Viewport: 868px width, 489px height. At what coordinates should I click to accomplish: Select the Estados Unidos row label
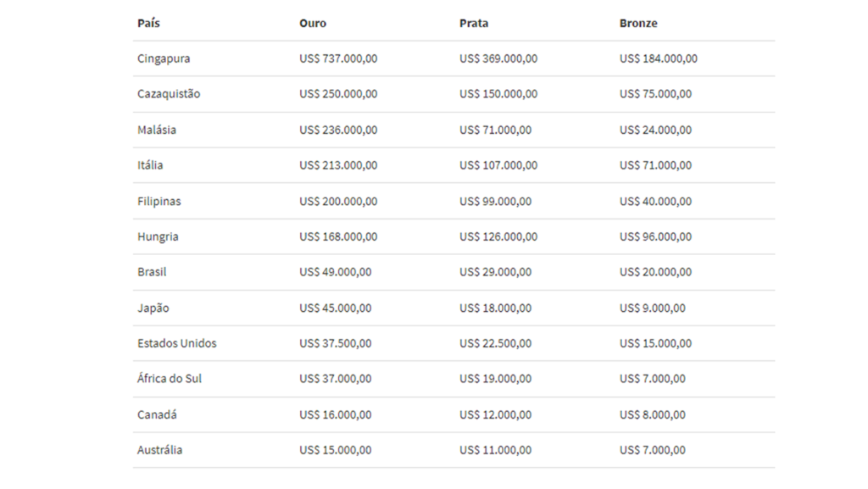pyautogui.click(x=176, y=343)
